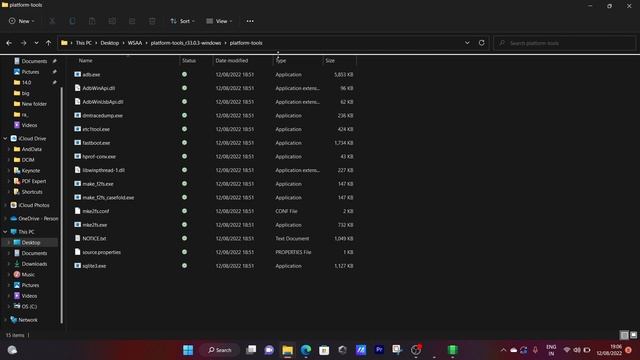Image resolution: width=640 pixels, height=360 pixels.
Task: Click platform-tools_r33.0.3-windows breadcrumb
Action: pyautogui.click(x=186, y=43)
